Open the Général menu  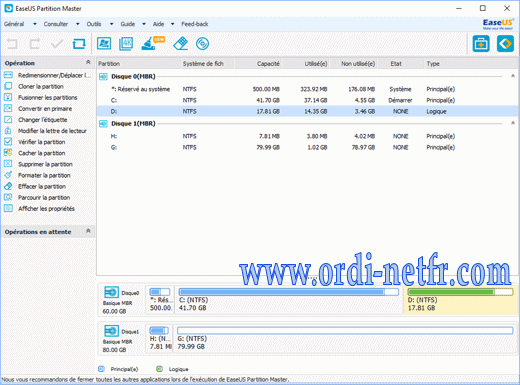pyautogui.click(x=14, y=24)
